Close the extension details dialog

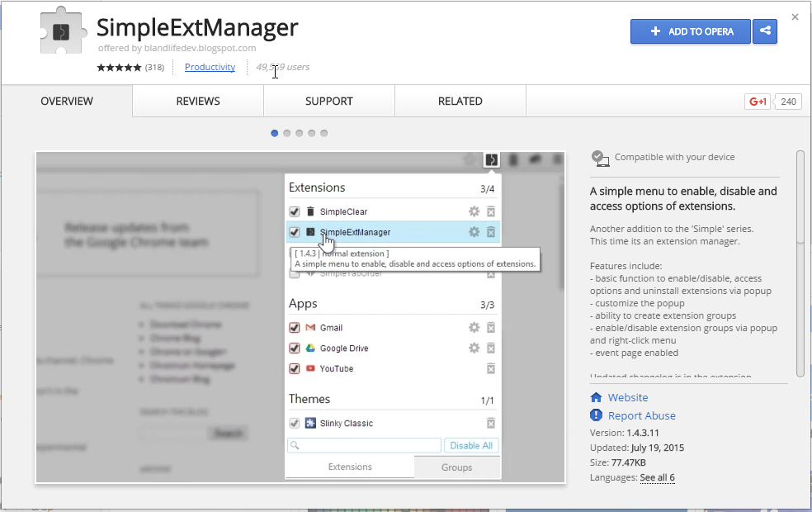[x=795, y=17]
